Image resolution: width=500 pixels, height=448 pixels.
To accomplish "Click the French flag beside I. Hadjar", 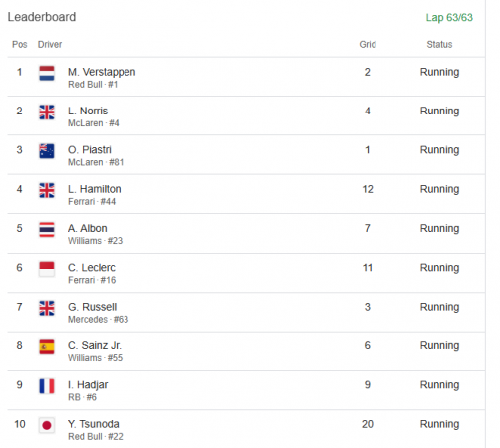I will (x=47, y=386).
